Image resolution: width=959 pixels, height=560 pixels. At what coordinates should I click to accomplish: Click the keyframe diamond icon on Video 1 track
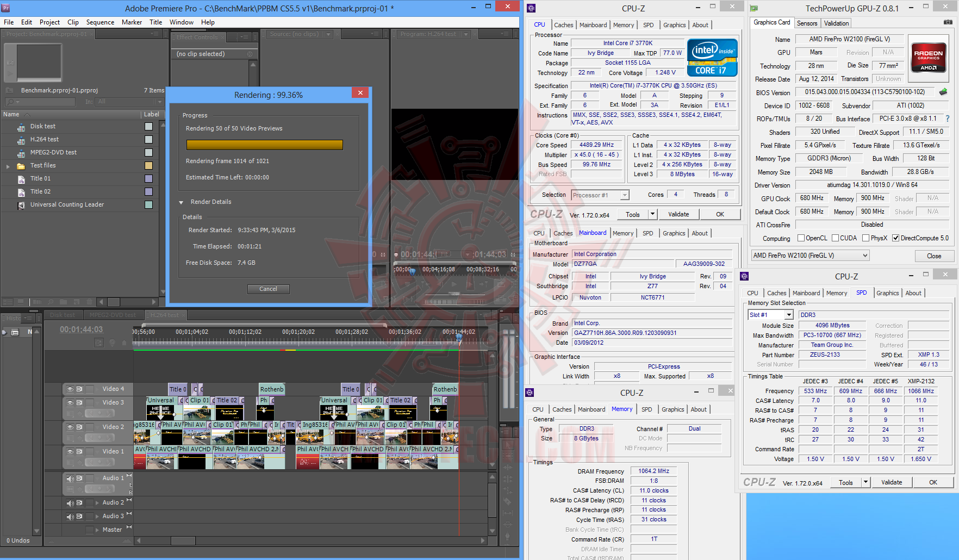(x=80, y=461)
